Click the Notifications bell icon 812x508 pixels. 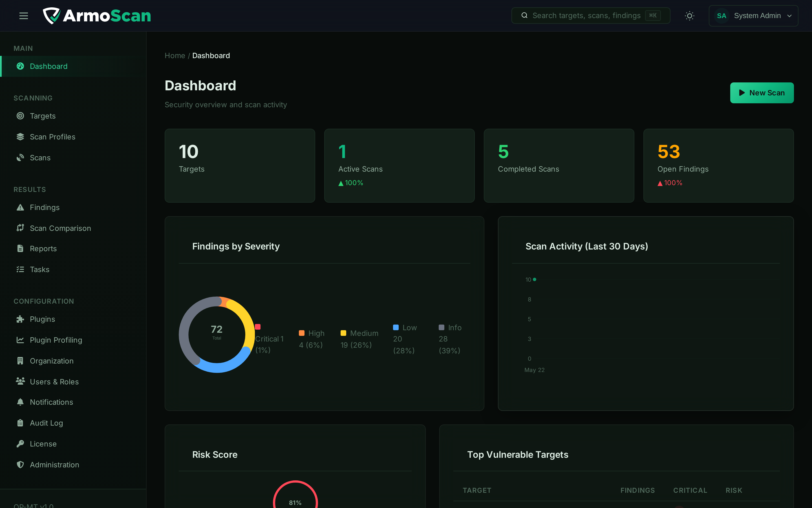click(x=21, y=402)
